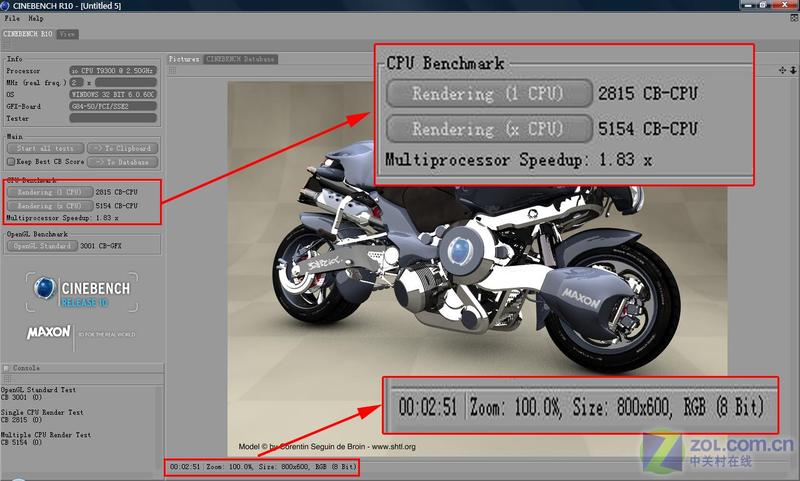
Task: Open the File menu
Action: 12,18
